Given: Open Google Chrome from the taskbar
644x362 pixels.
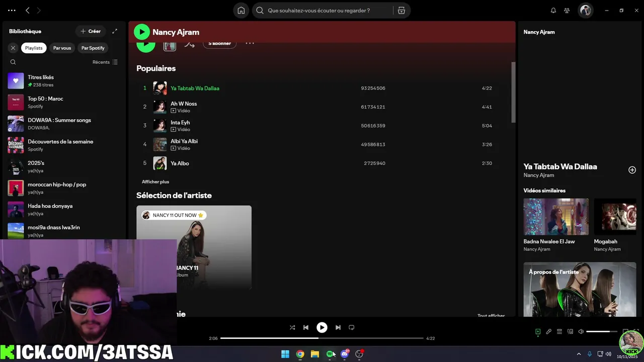Looking at the screenshot, I should (300, 354).
